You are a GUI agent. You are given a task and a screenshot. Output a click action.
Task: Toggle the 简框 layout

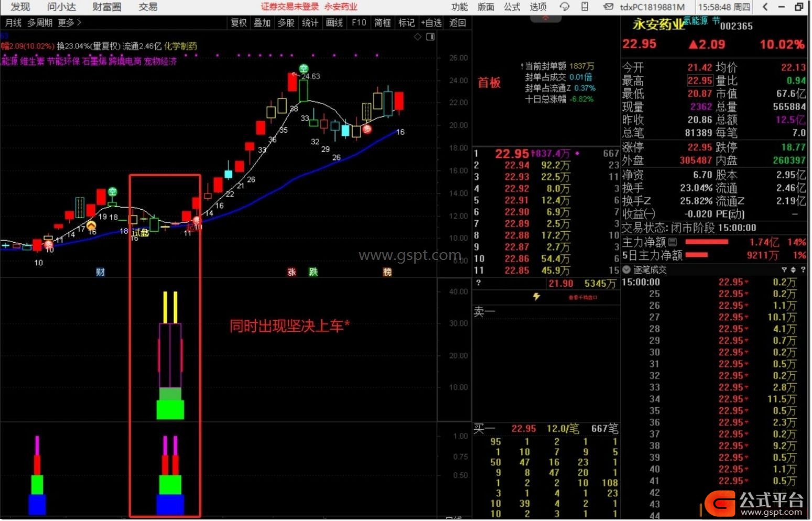(383, 23)
